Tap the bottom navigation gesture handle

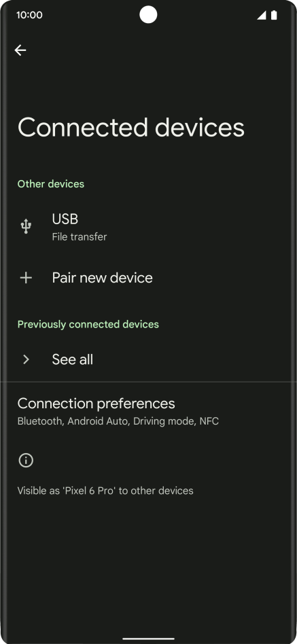click(x=148, y=639)
